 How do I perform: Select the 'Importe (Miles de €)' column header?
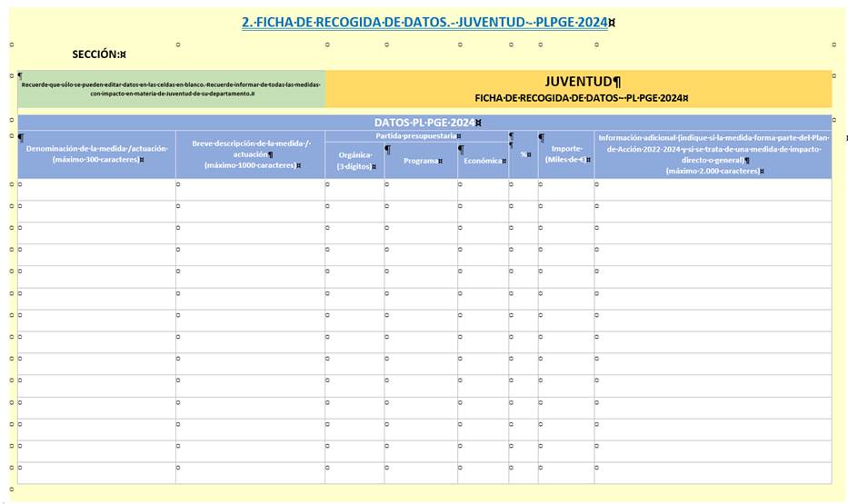pyautogui.click(x=566, y=154)
